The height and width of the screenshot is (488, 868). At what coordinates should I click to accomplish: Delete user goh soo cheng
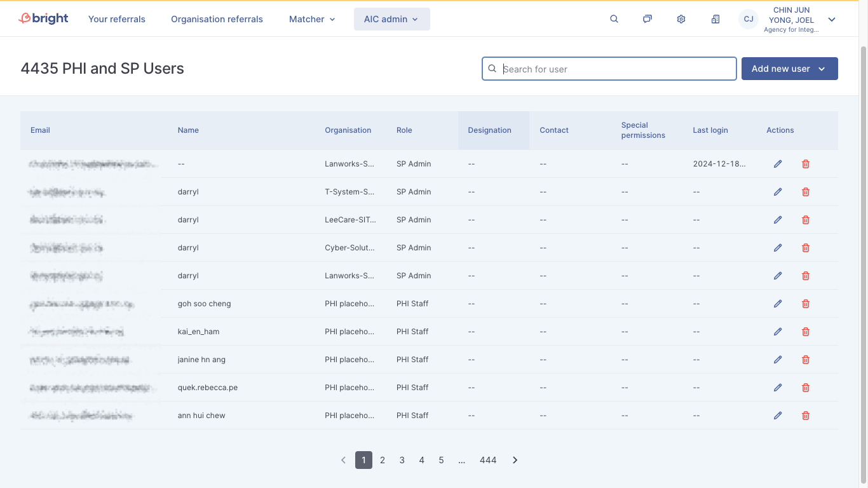click(x=806, y=304)
